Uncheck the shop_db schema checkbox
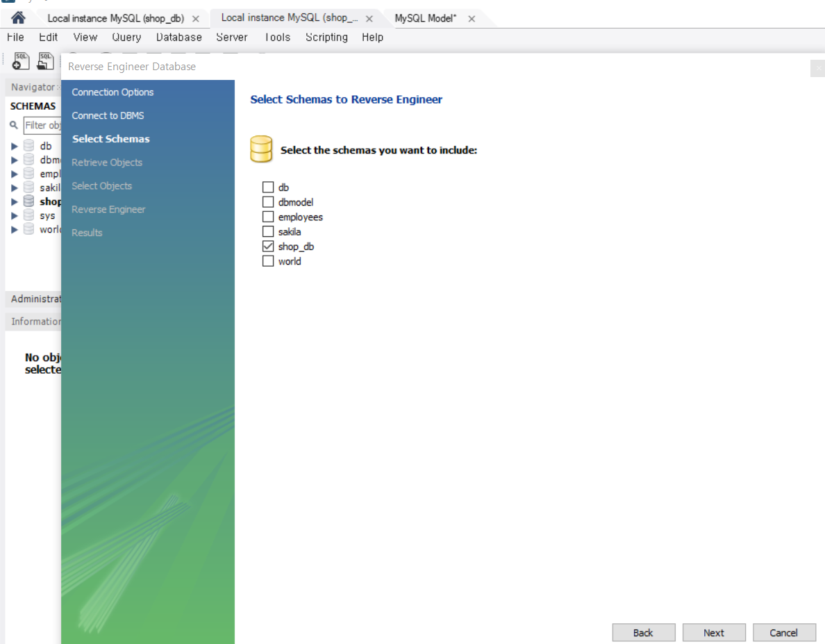The height and width of the screenshot is (644, 825). [268, 246]
